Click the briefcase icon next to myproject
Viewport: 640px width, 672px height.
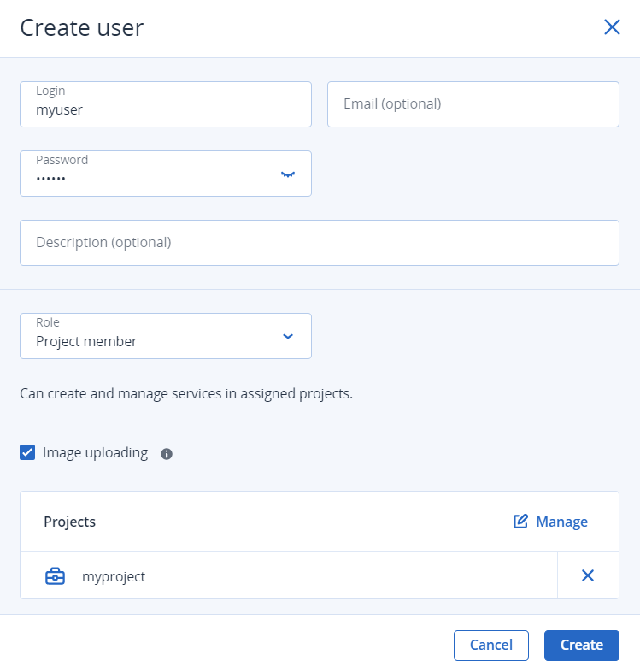[x=55, y=576]
